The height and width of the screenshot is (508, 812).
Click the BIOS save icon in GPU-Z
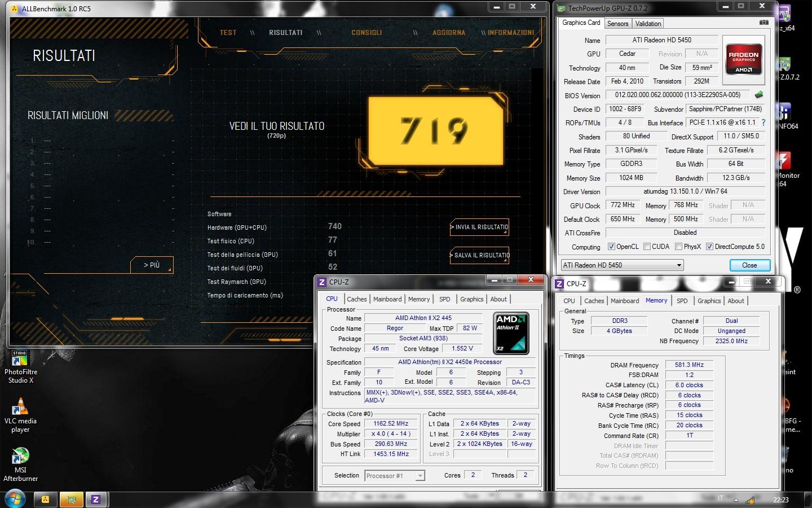tap(759, 95)
